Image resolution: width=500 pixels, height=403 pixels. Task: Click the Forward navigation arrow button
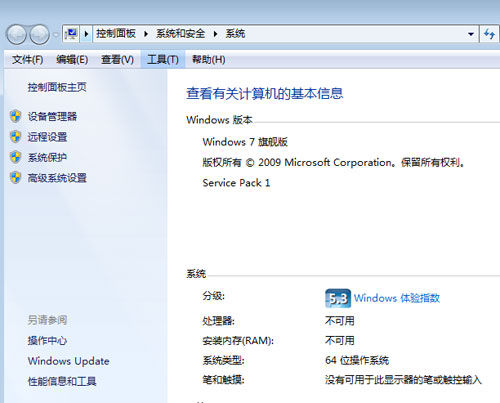(40, 34)
